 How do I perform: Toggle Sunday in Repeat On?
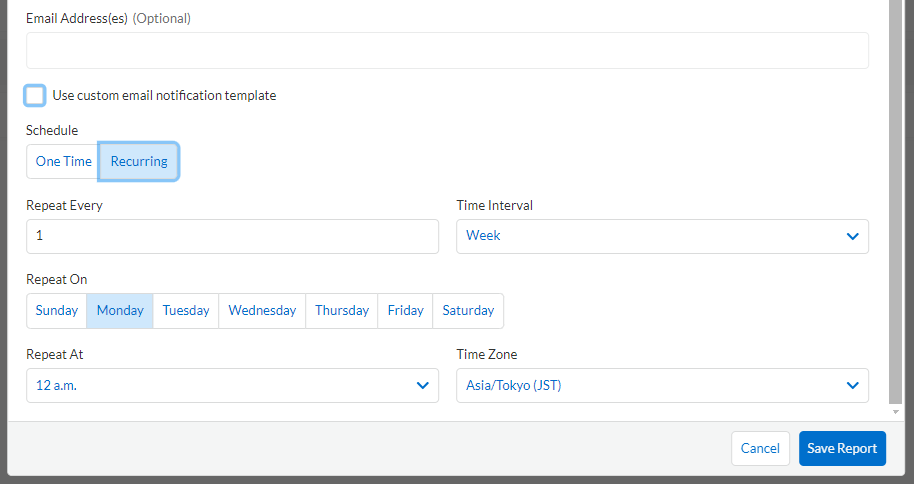(57, 311)
